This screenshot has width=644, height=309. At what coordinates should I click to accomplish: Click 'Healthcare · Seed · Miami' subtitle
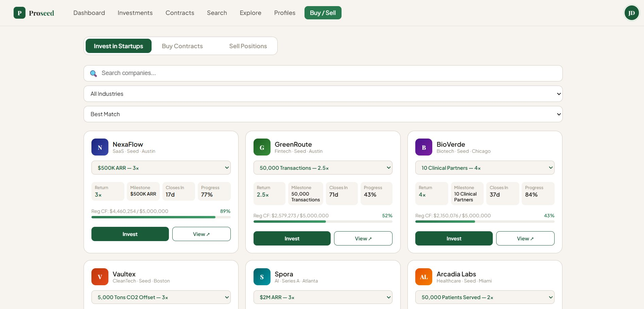464,281
